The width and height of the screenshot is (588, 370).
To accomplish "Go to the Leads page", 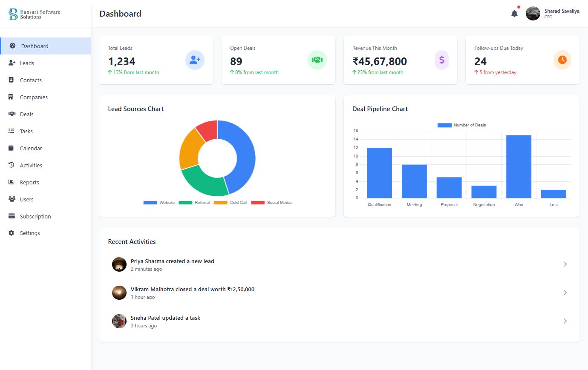I will pos(46,63).
